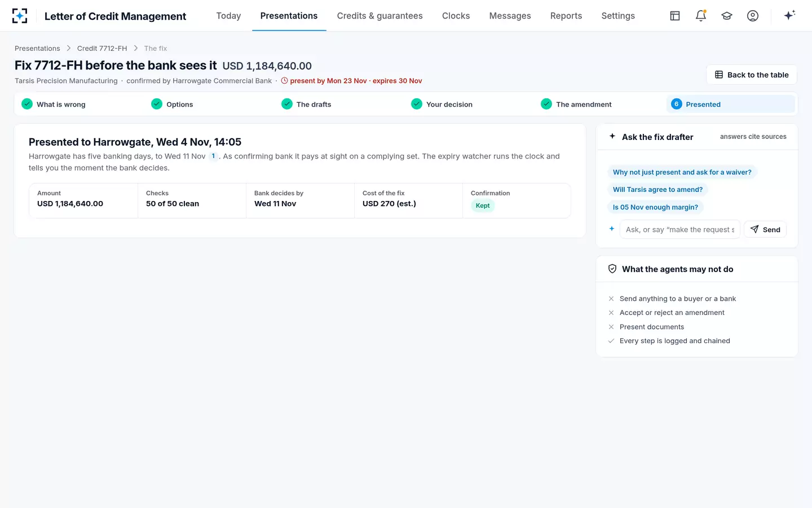Screen dimensions: 812x508
Task: Open the user account icon
Action: tap(753, 16)
